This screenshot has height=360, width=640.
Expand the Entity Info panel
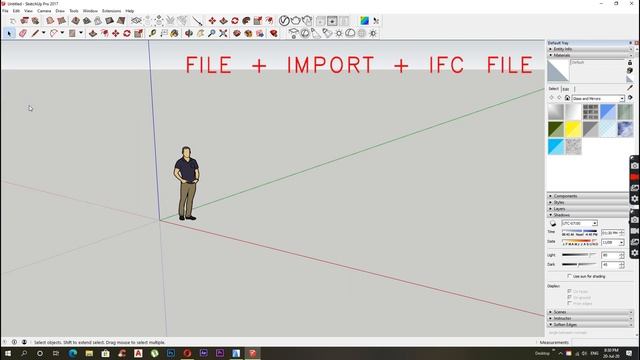590,49
